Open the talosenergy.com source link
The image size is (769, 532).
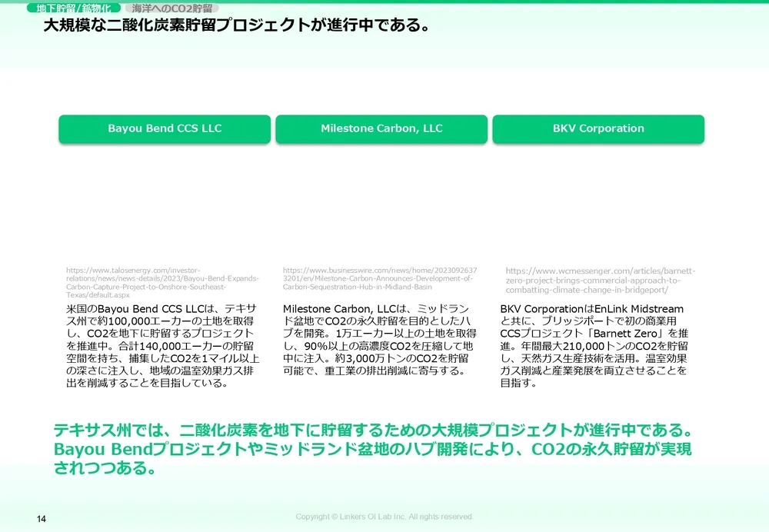162,282
